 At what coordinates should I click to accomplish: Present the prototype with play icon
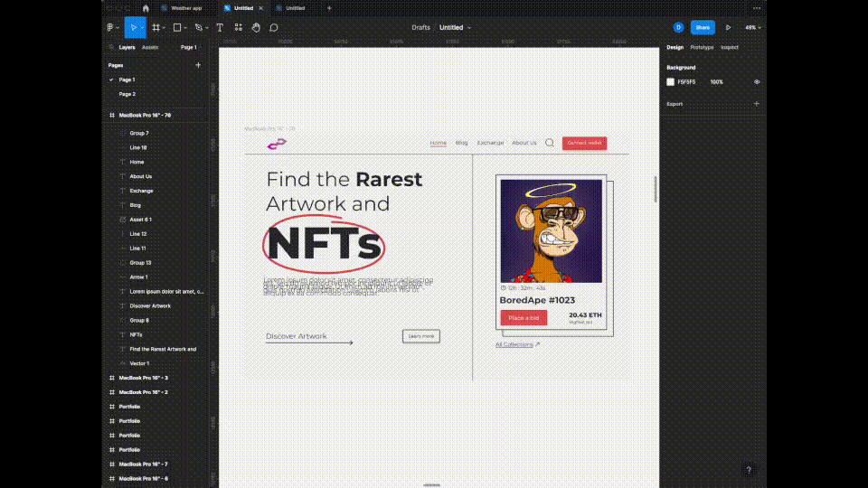(728, 27)
